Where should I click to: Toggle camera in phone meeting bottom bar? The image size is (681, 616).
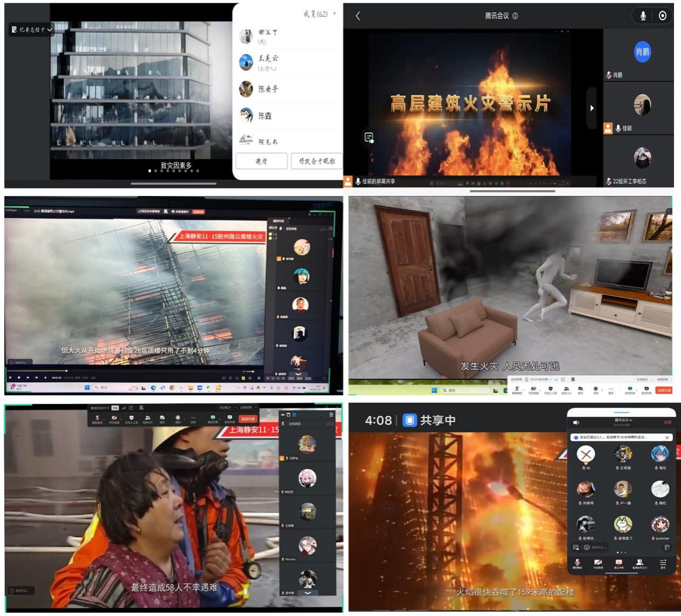597,563
